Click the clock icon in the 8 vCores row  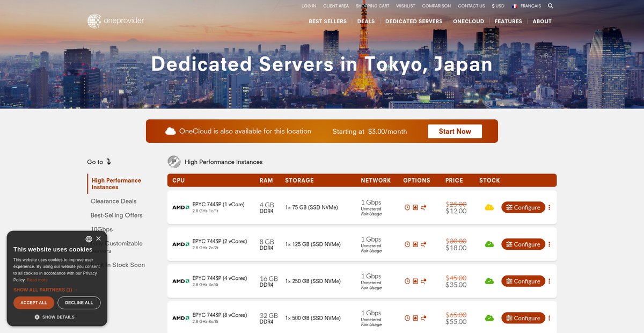[x=407, y=318]
